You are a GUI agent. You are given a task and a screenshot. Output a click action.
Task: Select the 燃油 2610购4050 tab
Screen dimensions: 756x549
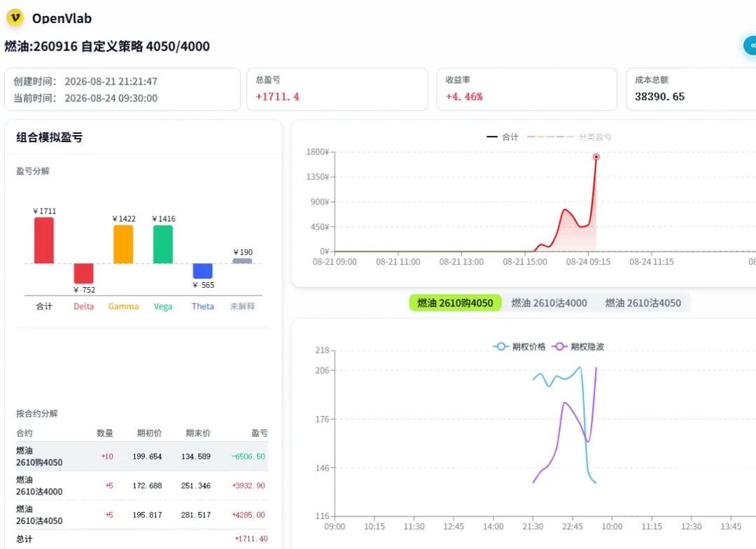[455, 303]
